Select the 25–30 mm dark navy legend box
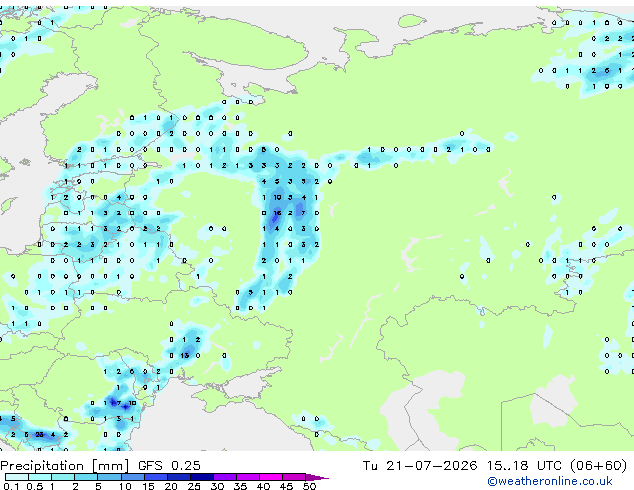The width and height of the screenshot is (634, 490). (x=201, y=477)
